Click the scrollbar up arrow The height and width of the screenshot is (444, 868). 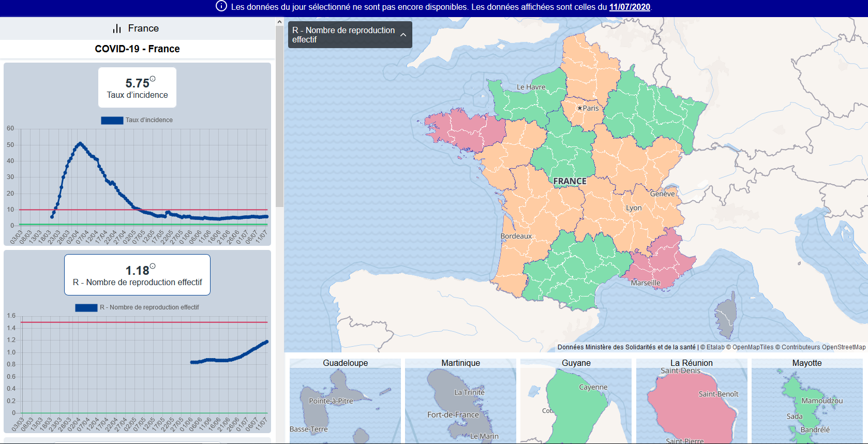(279, 22)
